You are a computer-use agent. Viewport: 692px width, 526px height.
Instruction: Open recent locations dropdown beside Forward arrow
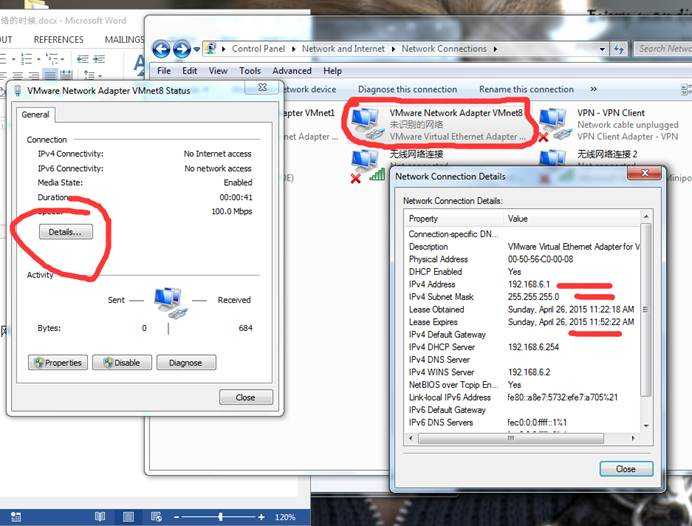(196, 49)
